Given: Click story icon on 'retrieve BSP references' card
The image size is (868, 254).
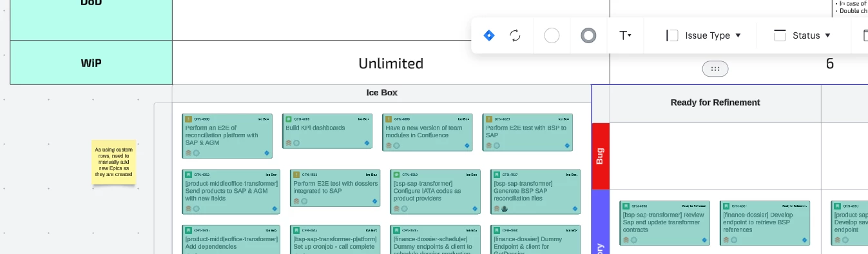Looking at the screenshot, I should point(726,206).
